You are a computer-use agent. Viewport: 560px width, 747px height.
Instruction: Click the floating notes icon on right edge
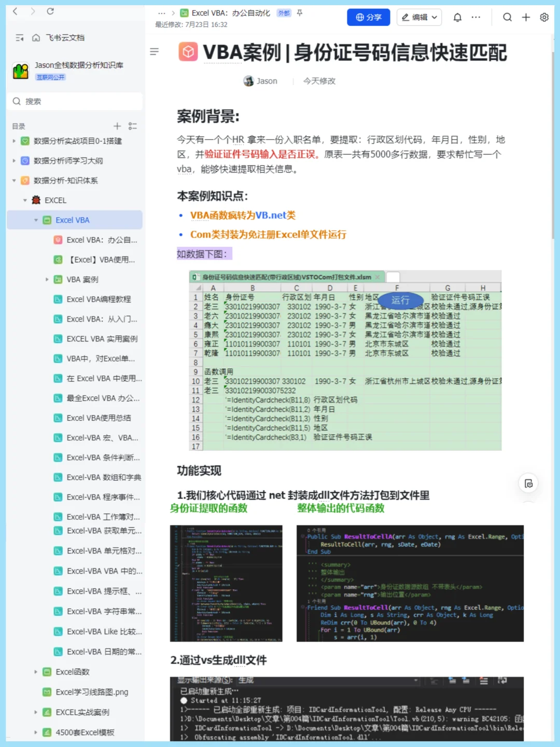528,483
